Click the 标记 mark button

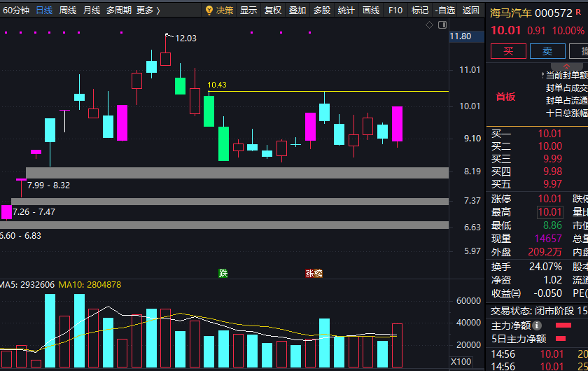[419, 10]
